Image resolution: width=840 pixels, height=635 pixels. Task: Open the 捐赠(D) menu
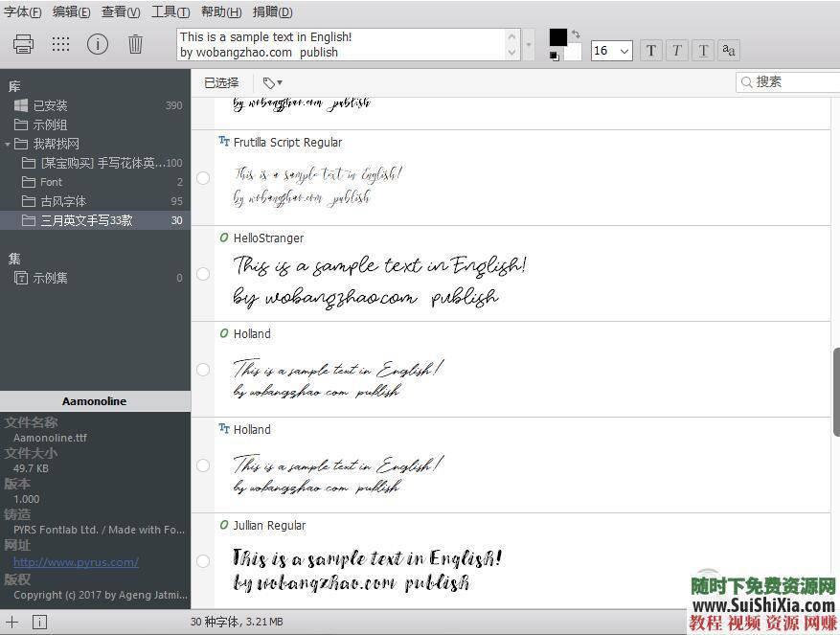(x=272, y=11)
